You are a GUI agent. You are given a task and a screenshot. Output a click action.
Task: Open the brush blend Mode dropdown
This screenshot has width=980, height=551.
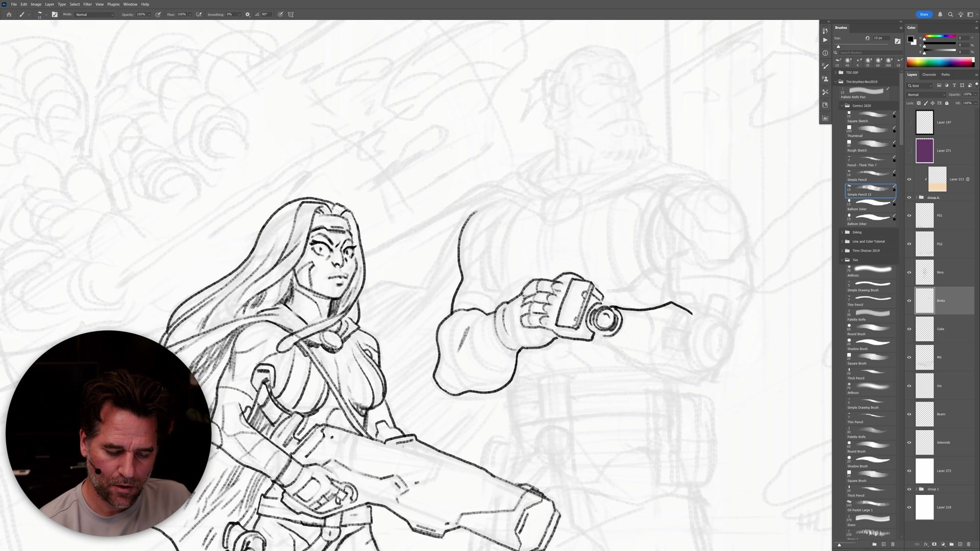coord(94,14)
